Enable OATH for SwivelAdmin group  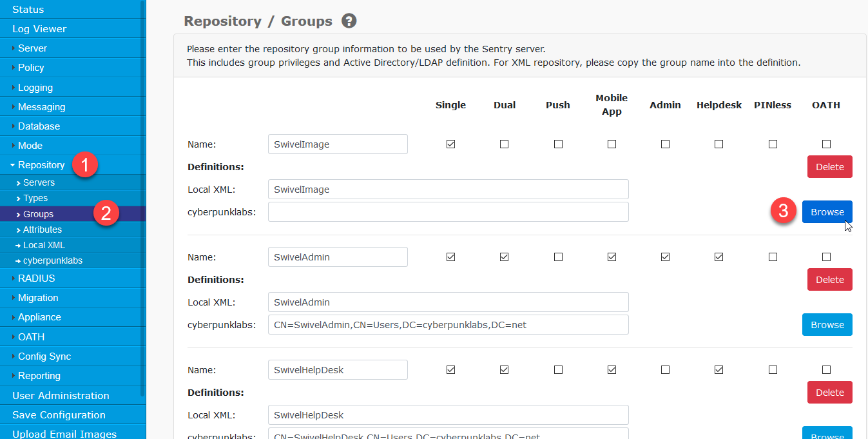[x=826, y=257]
